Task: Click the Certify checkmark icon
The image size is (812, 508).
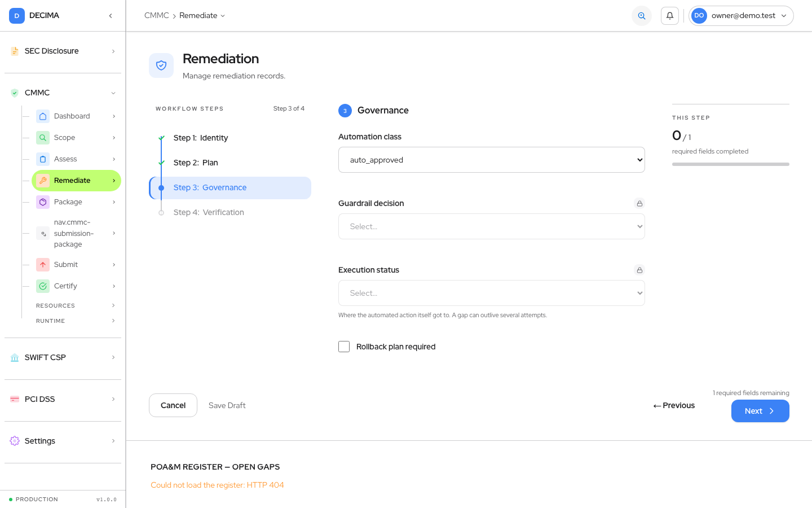Action: pyautogui.click(x=43, y=286)
